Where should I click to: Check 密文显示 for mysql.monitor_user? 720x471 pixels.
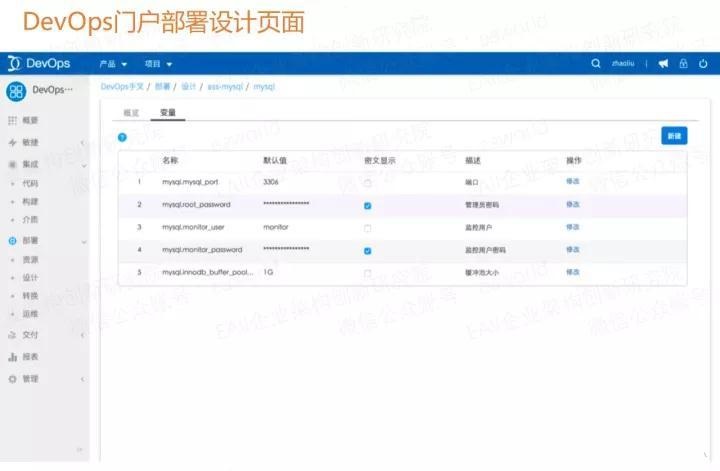tap(368, 228)
